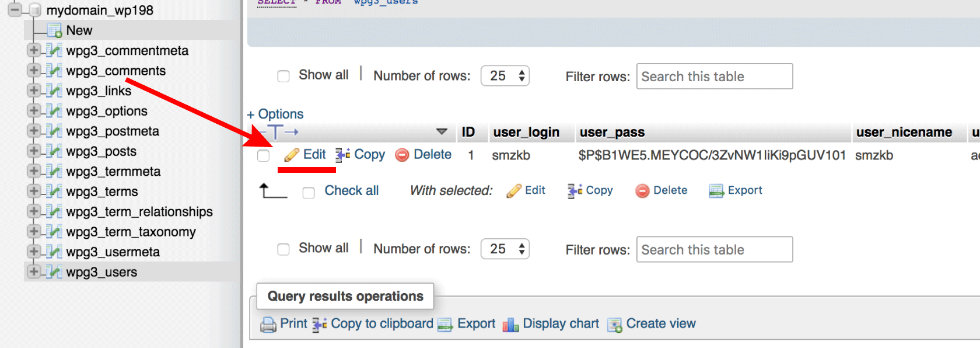Expand the wpg3_termmeta tree node

click(34, 171)
